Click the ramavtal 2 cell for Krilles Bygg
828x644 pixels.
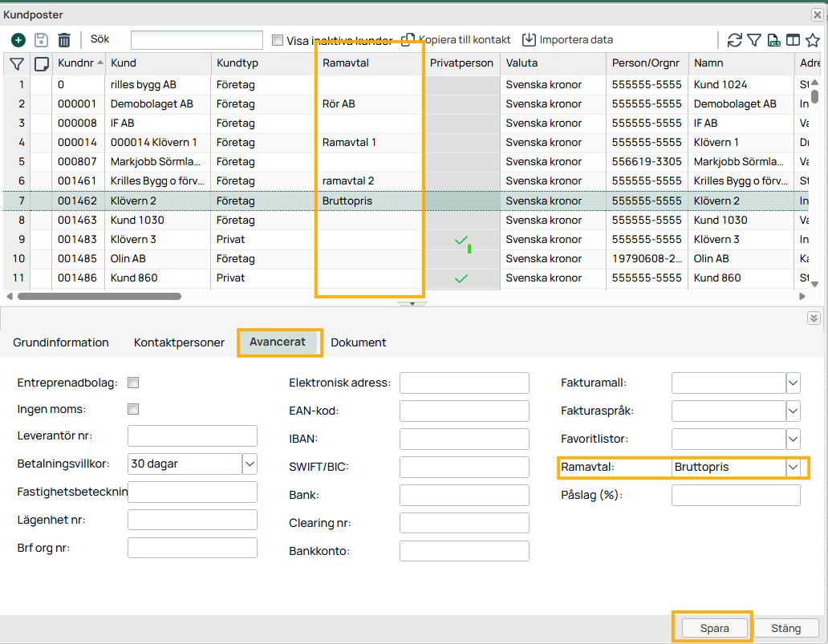(x=370, y=181)
